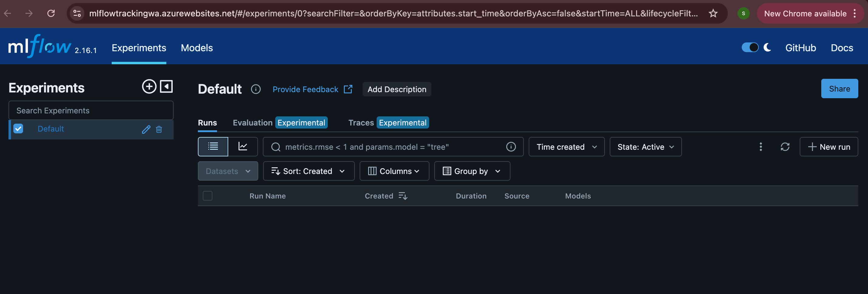The height and width of the screenshot is (294, 868).
Task: Collapse the experiments sidebar panel
Action: 166,86
